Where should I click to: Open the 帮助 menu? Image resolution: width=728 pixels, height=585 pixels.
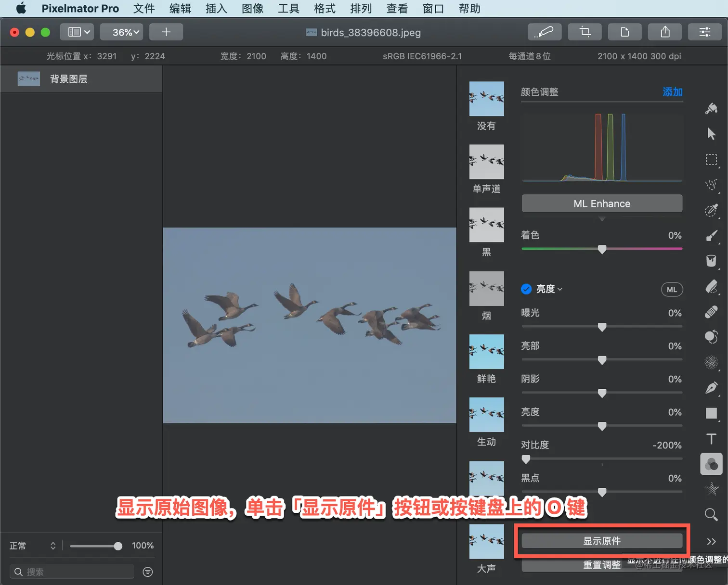tap(469, 9)
